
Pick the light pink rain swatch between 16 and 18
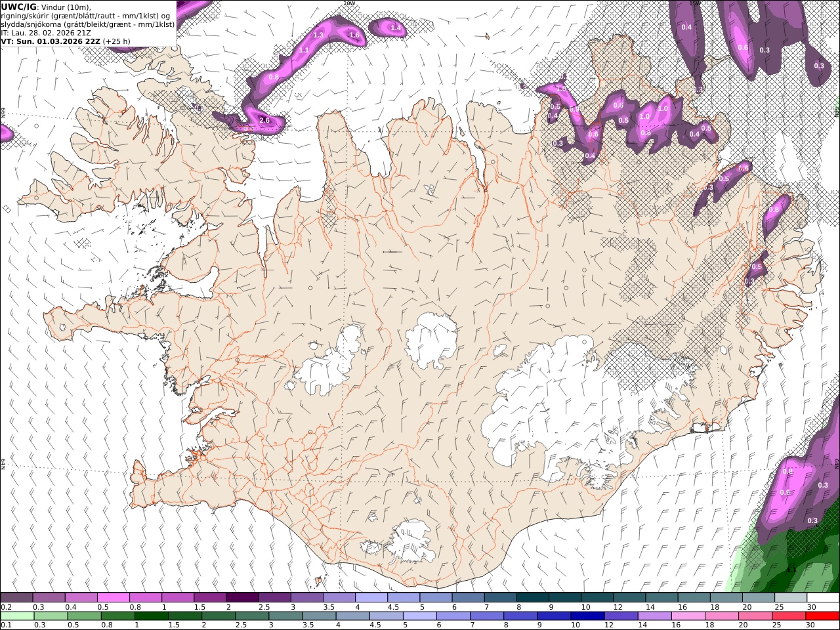tap(687, 616)
